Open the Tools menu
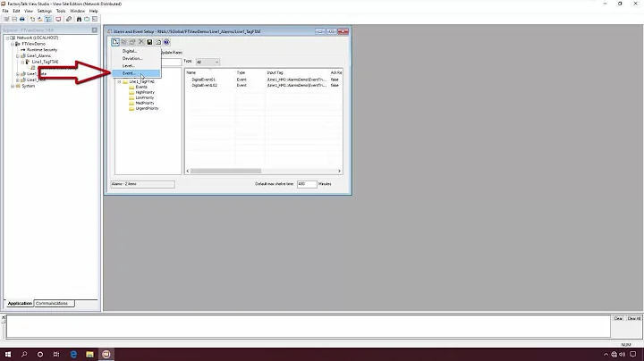This screenshot has height=361, width=644. (x=61, y=11)
